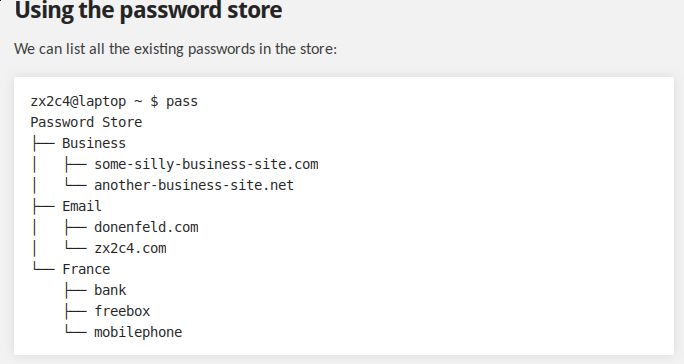Click the 'Password Store' output line
This screenshot has width=684, height=364.
(x=86, y=122)
